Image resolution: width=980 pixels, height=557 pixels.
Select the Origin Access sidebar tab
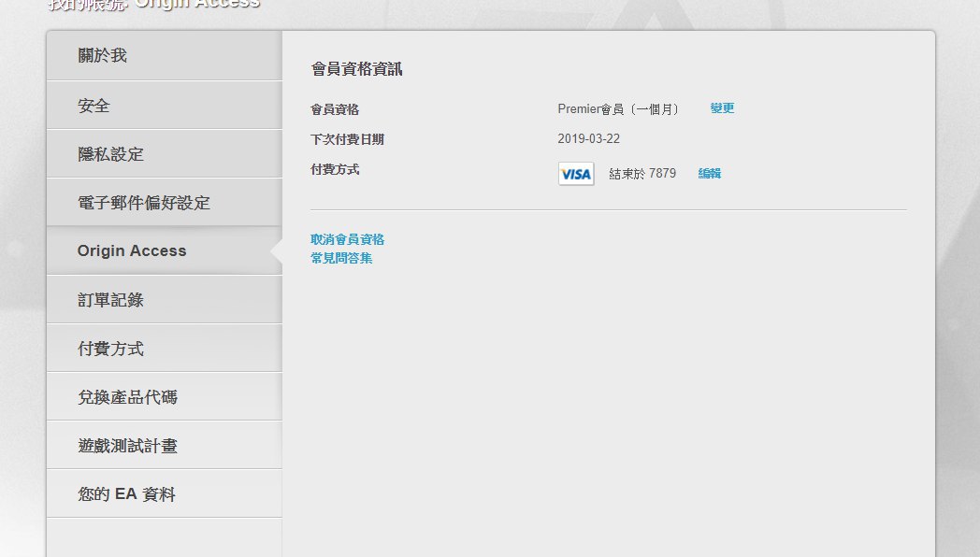[165, 250]
